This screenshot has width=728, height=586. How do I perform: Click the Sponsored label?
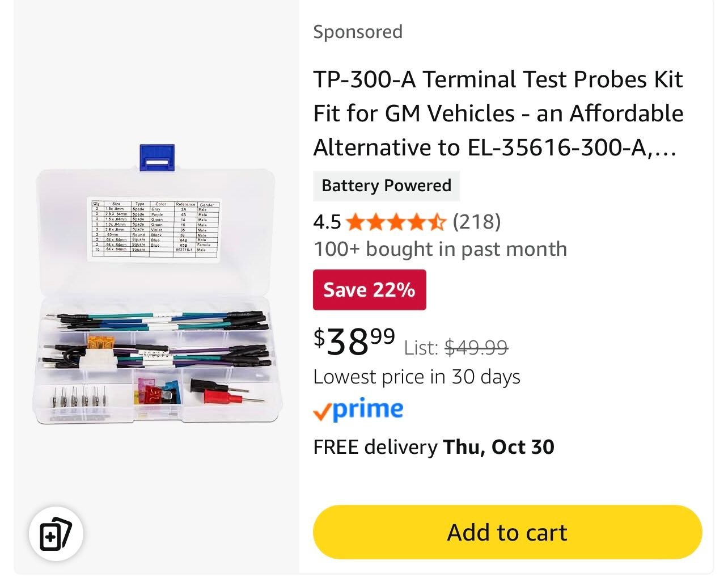tap(358, 32)
